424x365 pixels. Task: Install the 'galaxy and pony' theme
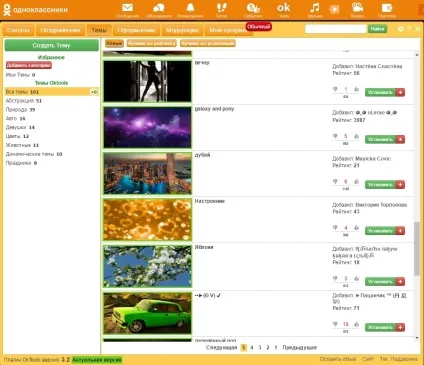(x=380, y=139)
